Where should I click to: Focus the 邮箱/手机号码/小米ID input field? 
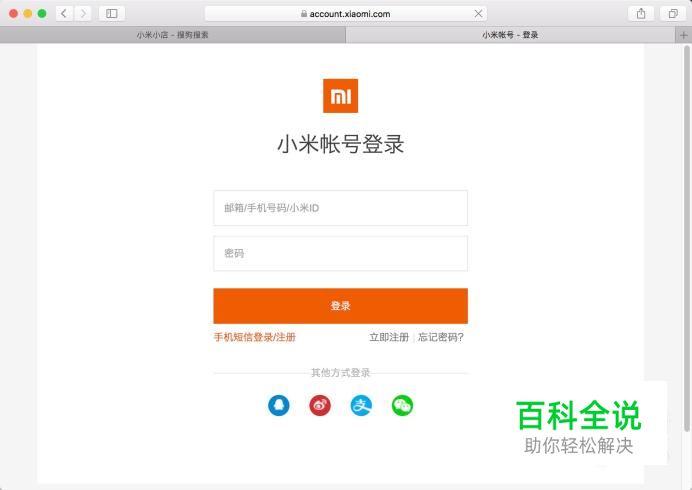coord(340,208)
